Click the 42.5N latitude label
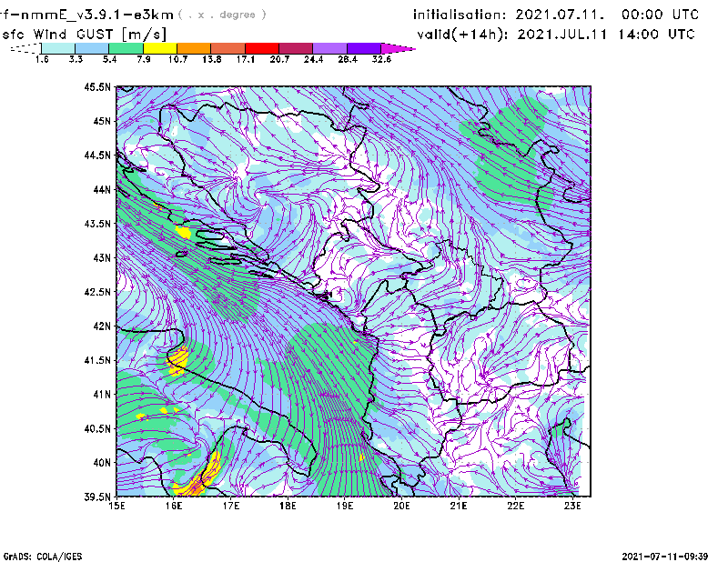728x562 pixels. (98, 292)
